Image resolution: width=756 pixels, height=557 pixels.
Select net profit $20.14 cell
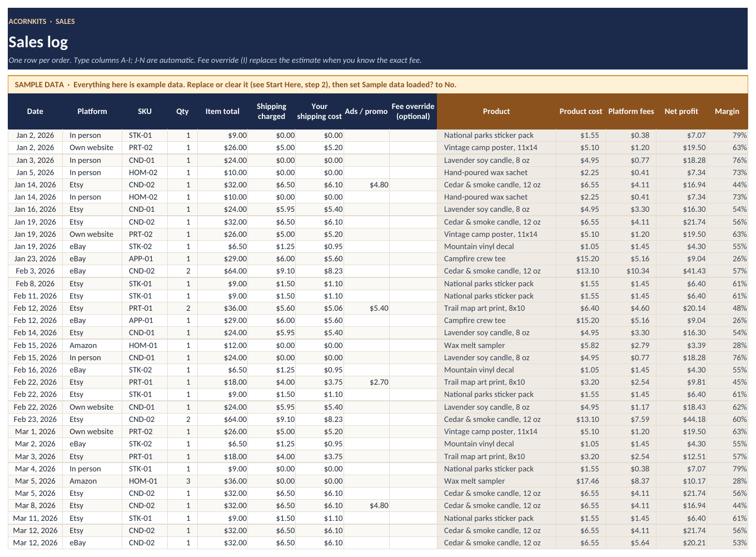point(682,308)
